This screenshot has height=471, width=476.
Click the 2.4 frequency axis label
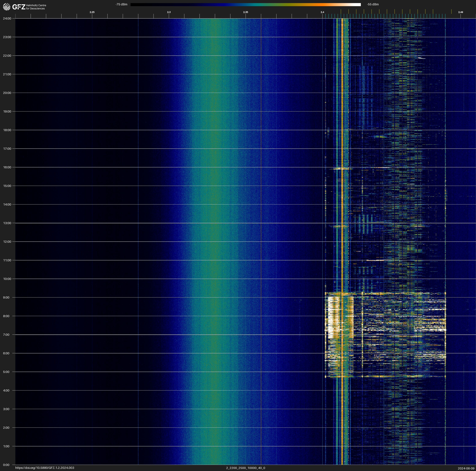pos(322,12)
